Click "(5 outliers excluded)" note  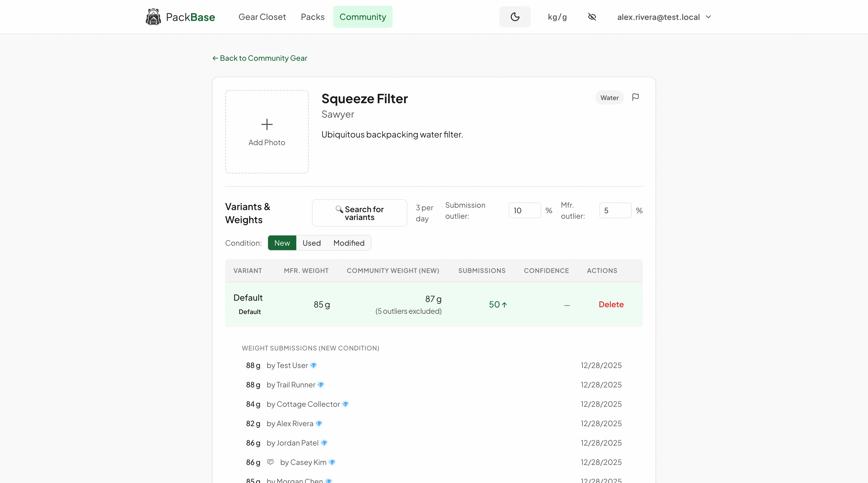point(408,311)
